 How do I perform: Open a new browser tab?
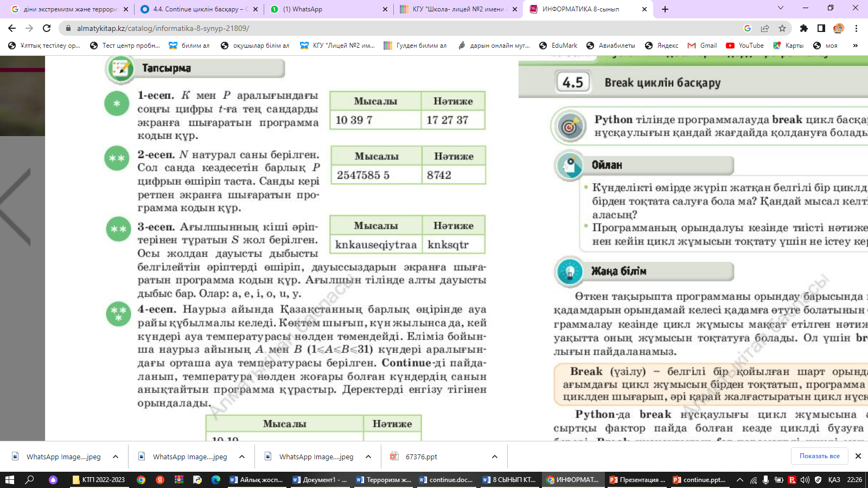pos(665,9)
